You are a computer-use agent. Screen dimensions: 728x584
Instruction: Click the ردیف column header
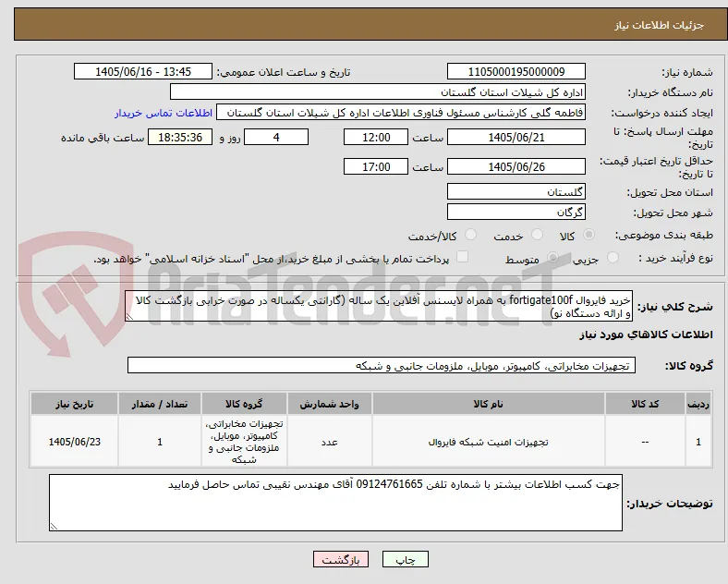coord(698,404)
